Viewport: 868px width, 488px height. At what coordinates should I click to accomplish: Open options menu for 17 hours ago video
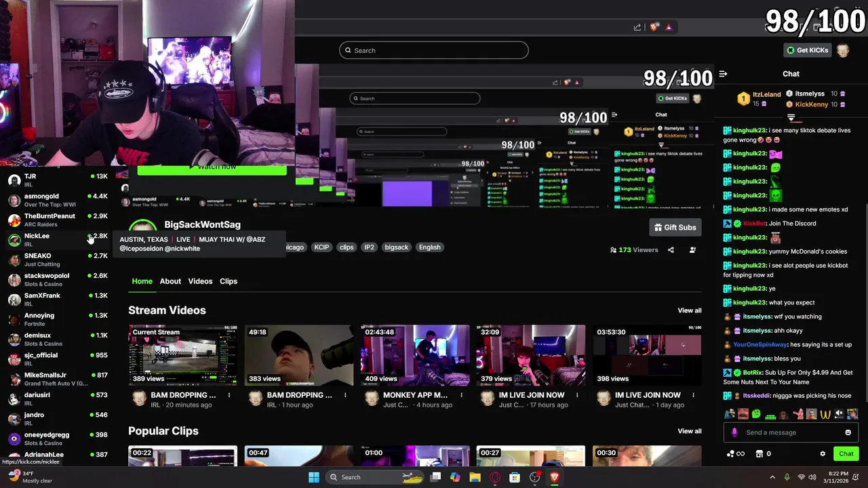tap(577, 395)
